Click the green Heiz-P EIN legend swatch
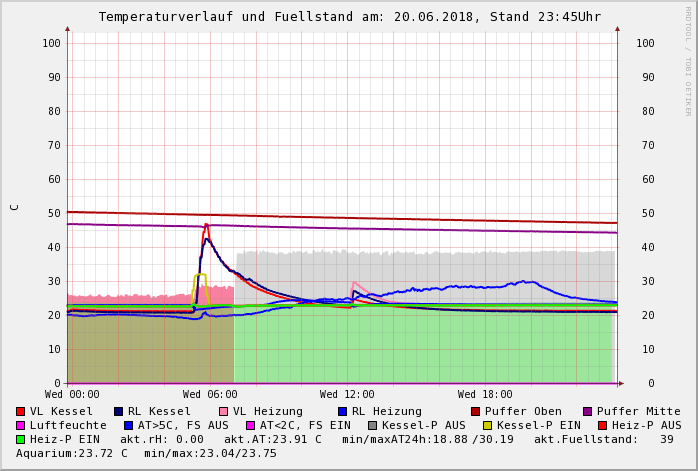This screenshot has height=471, width=698. (20, 439)
